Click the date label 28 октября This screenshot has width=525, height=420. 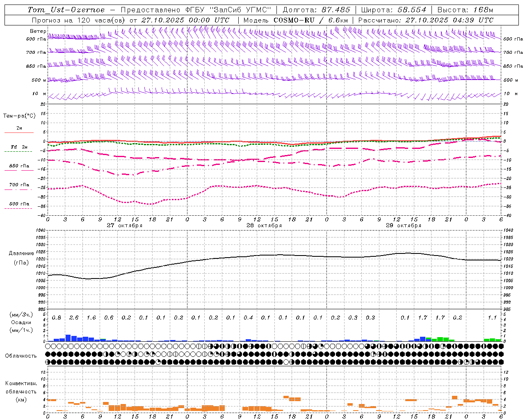point(264,226)
